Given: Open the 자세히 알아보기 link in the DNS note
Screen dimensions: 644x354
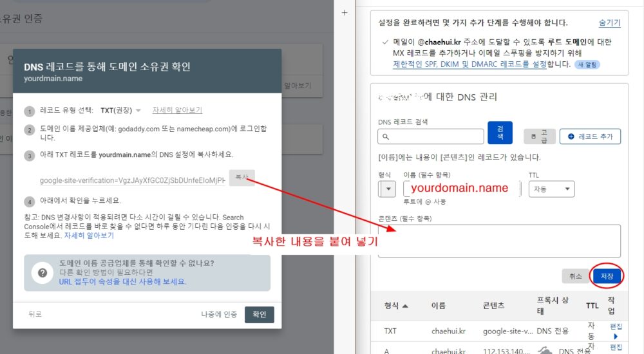Looking at the screenshot, I should point(89,236).
